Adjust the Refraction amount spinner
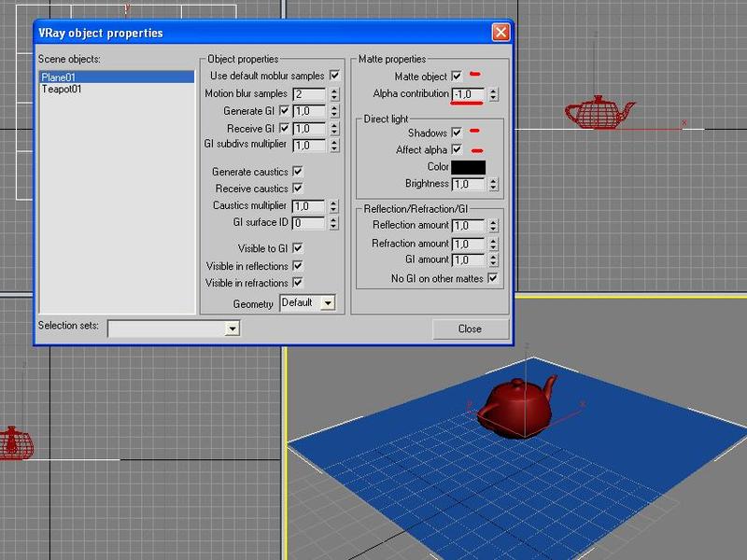 tap(494, 245)
